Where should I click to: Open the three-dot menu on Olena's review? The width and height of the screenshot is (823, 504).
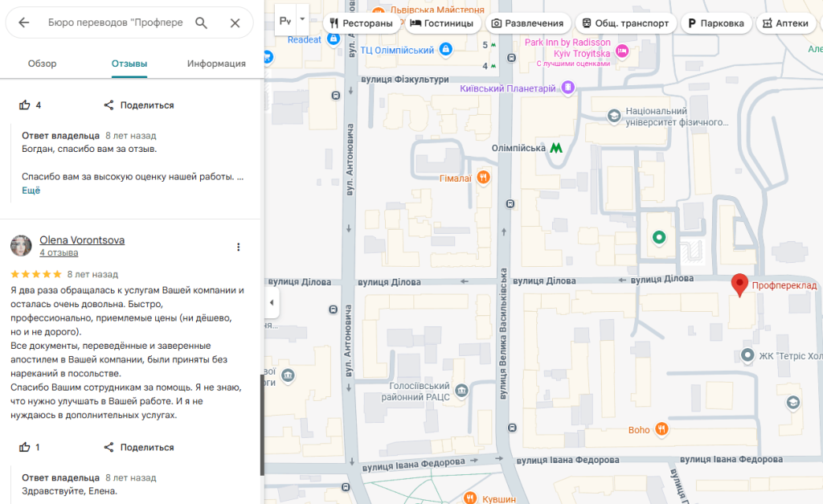click(238, 247)
